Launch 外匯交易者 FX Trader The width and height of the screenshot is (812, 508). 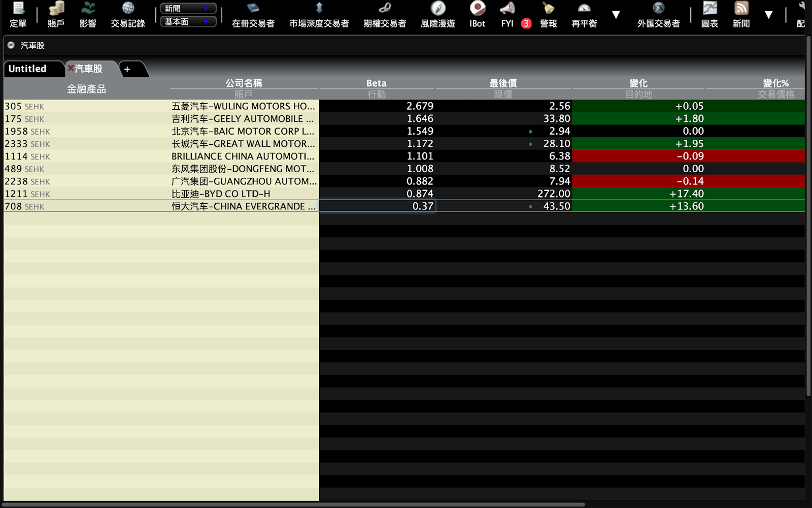658,14
